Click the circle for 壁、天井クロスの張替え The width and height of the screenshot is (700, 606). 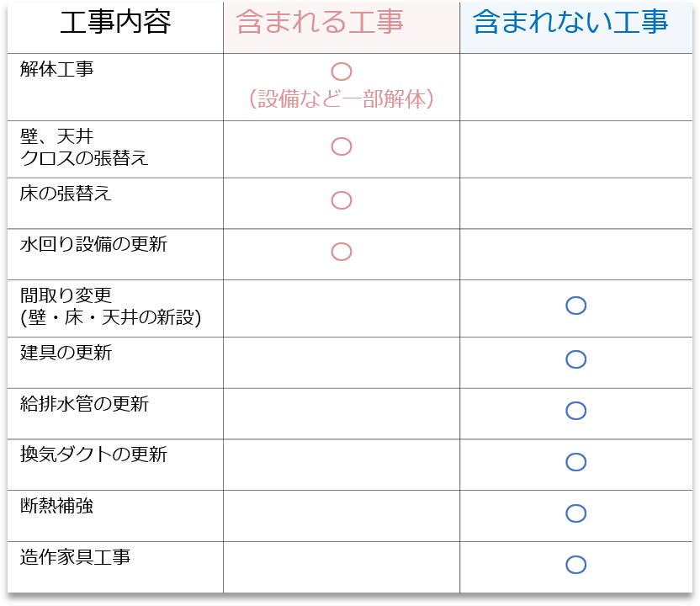[x=342, y=146]
